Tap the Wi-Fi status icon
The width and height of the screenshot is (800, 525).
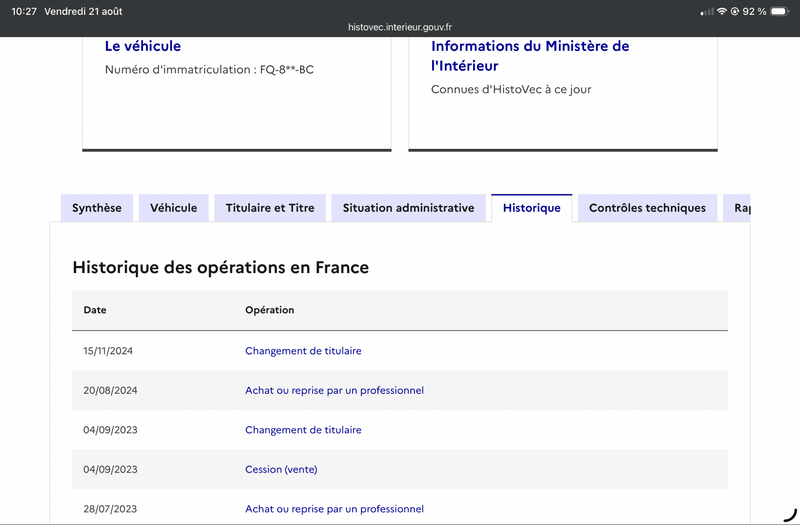(721, 11)
